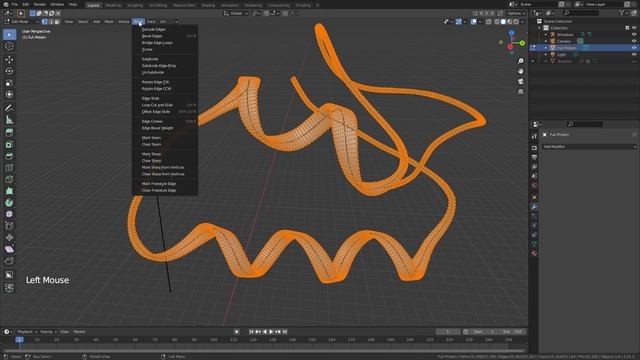Open the Mesh menu in viewport header
This screenshot has height=360, width=640.
pyautogui.click(x=109, y=22)
